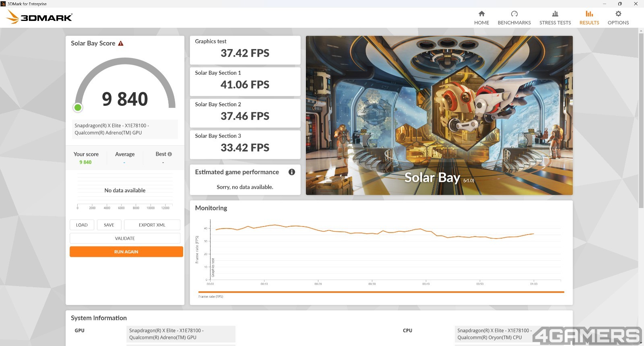The width and height of the screenshot is (644, 346).
Task: Switch to BENCHMARKS tab label
Action: (514, 23)
